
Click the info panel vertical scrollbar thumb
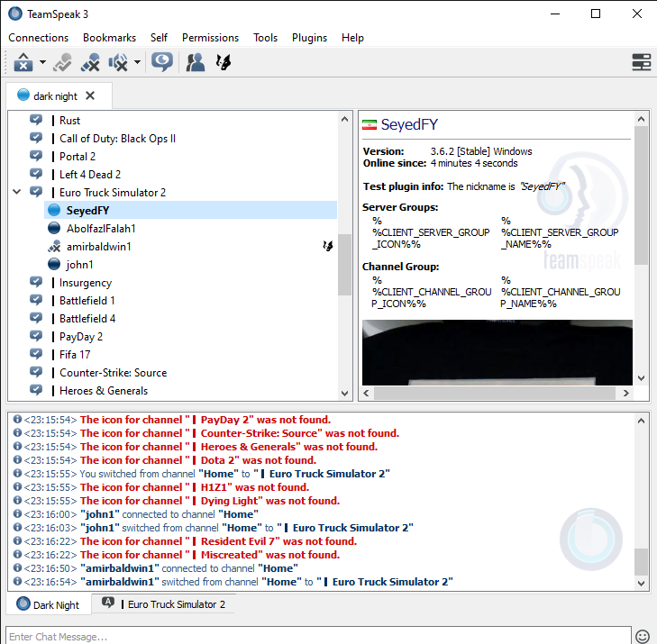click(x=641, y=195)
